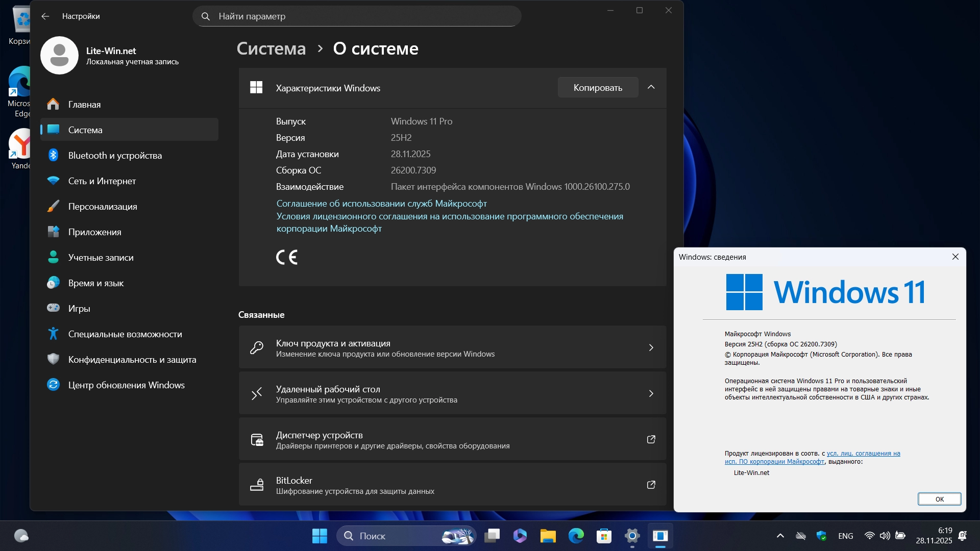980x551 pixels.
Task: Switch the ENG input language indicator
Action: click(x=845, y=536)
